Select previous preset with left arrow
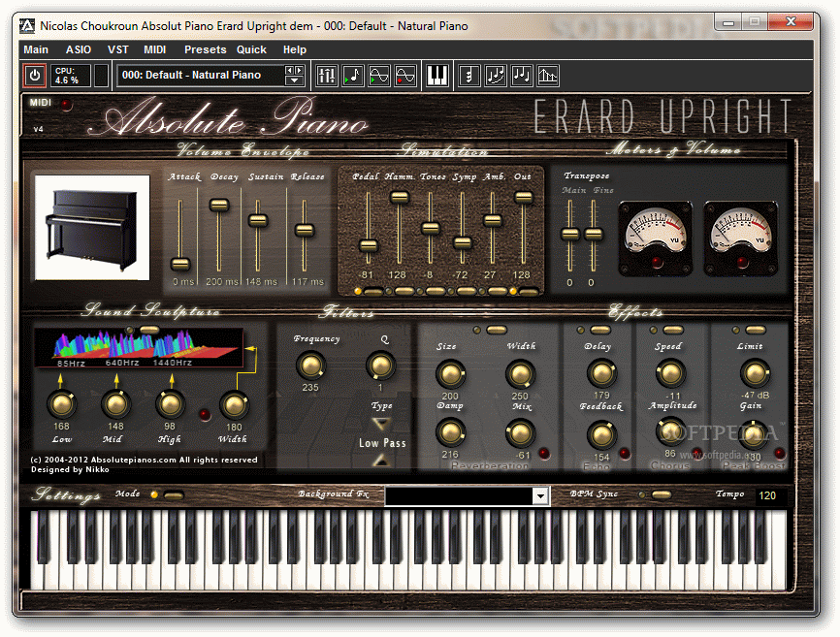Screen dimensions: 840x637 click(290, 70)
